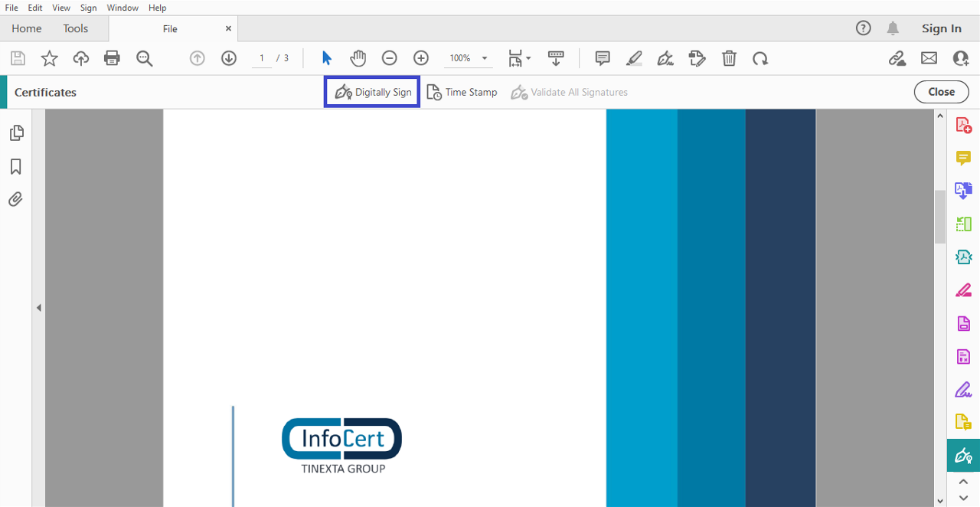This screenshot has width=980, height=507.
Task: Close the File document tab
Action: (x=228, y=28)
